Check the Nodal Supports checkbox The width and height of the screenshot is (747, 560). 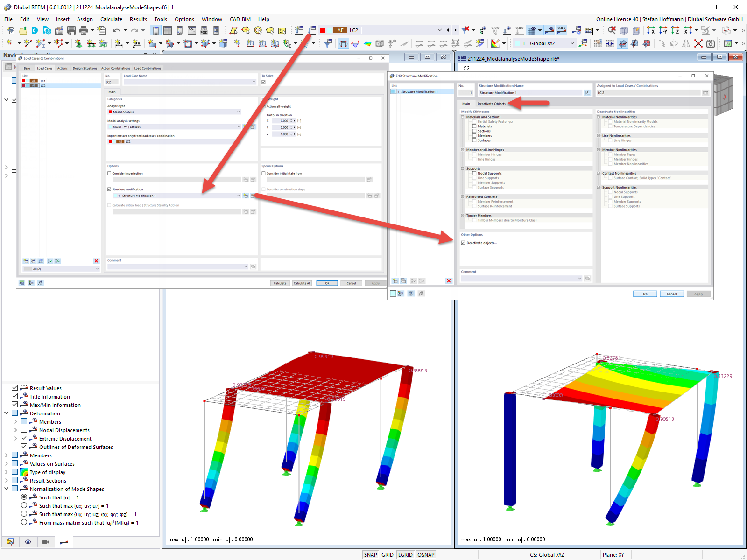click(474, 173)
